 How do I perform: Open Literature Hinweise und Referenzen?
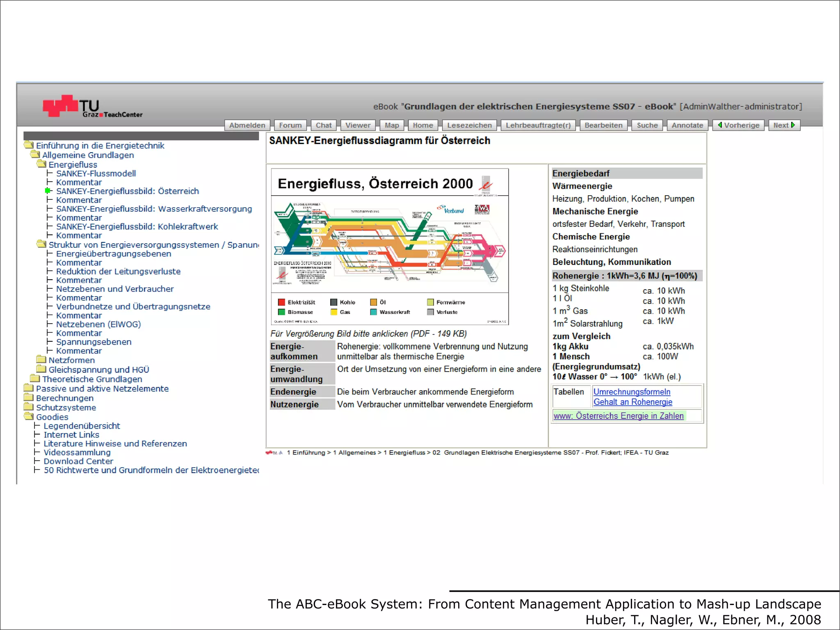point(115,443)
